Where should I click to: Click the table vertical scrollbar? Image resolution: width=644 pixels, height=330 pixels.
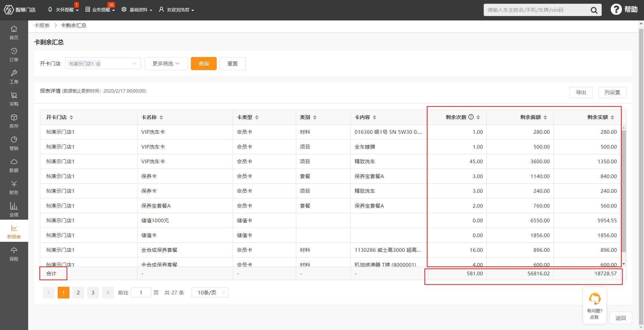click(x=624, y=191)
